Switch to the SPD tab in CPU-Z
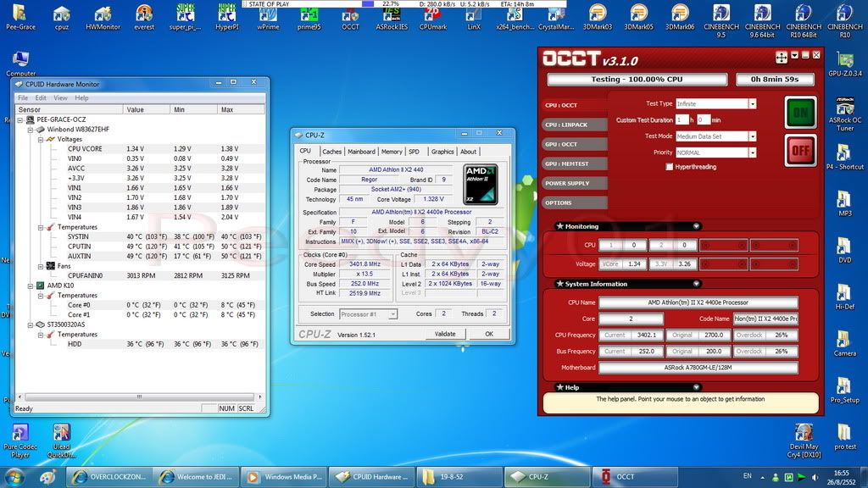Image resolution: width=868 pixels, height=488 pixels. tap(414, 152)
